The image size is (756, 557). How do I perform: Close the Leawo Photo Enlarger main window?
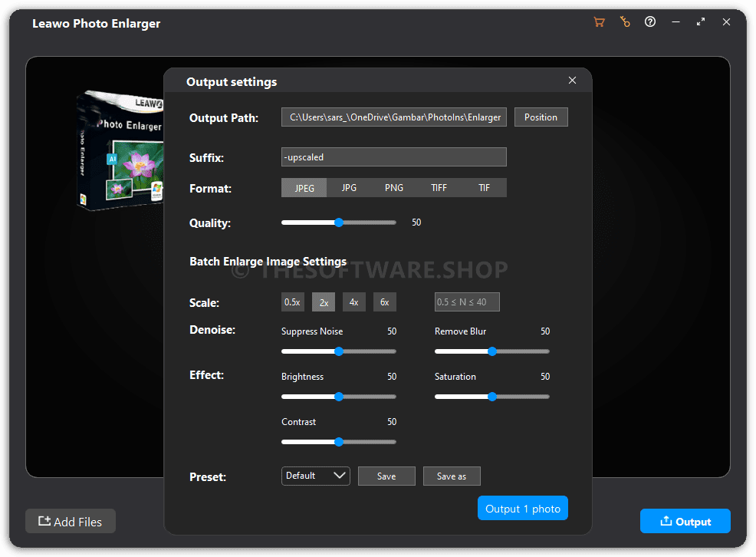pos(726,21)
